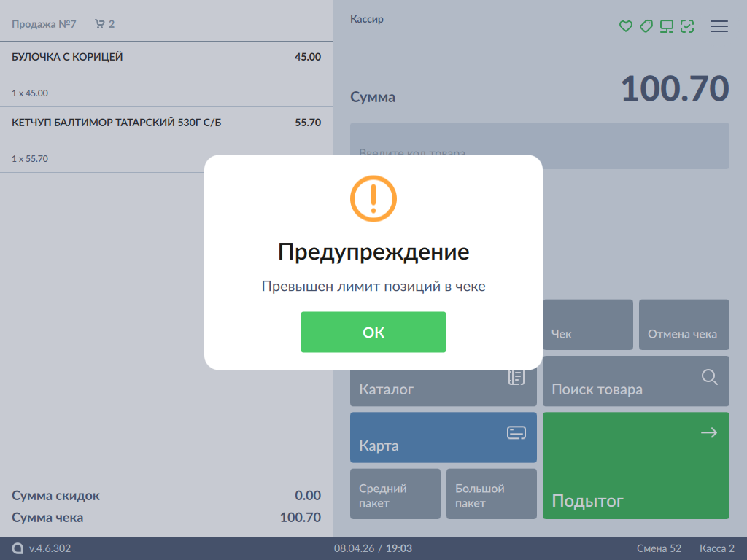Add Средний пакет to the receipt
The height and width of the screenshot is (560, 747).
tap(395, 494)
